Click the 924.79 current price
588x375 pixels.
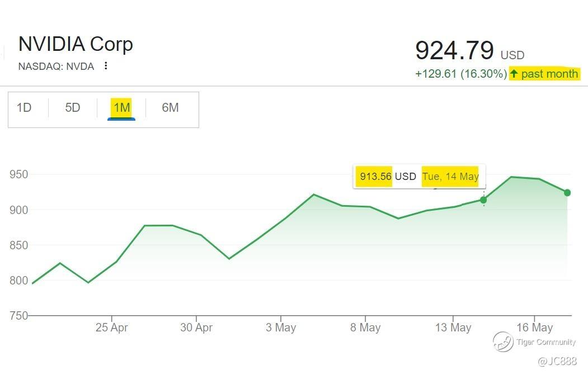coord(455,50)
